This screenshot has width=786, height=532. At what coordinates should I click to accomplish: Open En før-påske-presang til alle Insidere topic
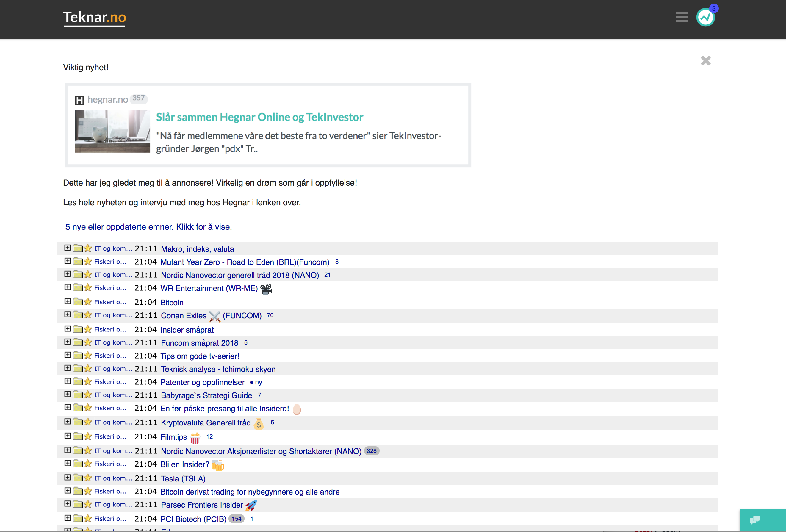pyautogui.click(x=225, y=409)
